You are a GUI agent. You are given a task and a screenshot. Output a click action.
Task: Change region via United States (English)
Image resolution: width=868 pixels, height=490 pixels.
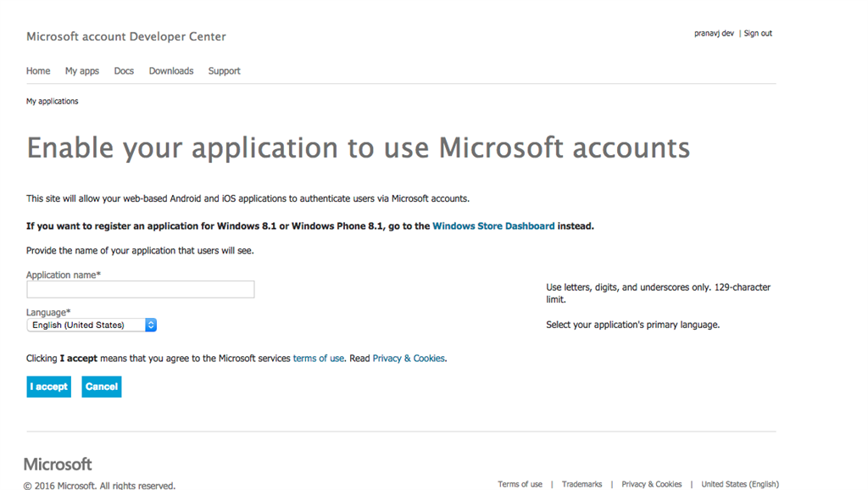(739, 484)
